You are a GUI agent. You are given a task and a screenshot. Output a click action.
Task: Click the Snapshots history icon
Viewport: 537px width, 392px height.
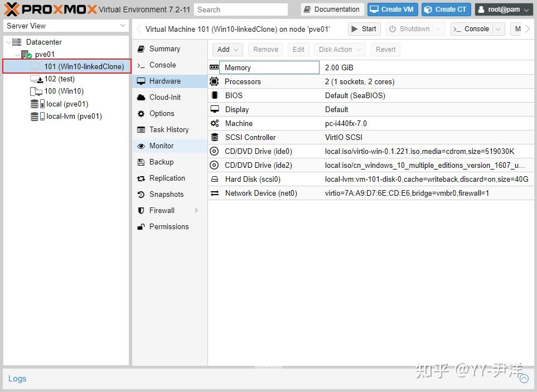141,195
